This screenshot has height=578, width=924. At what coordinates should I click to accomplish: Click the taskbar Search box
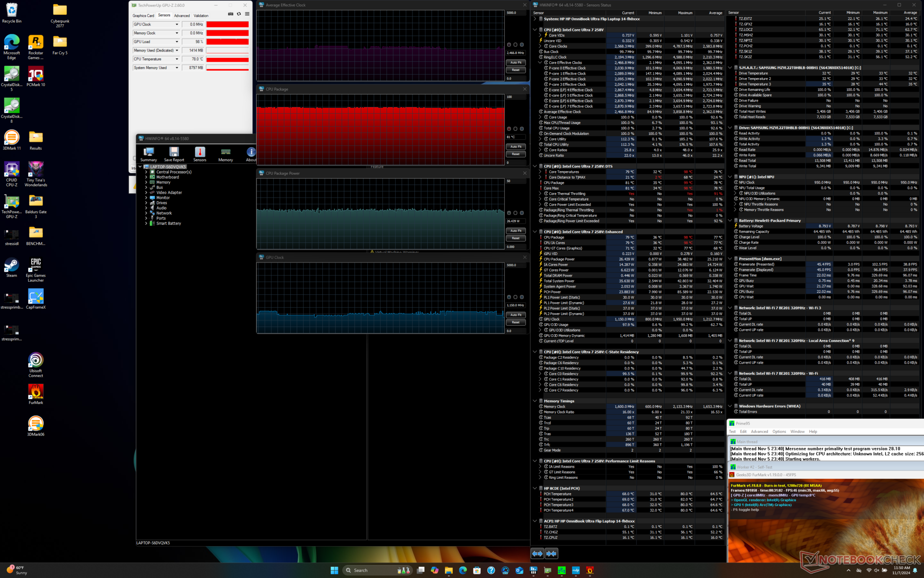pyautogui.click(x=377, y=570)
